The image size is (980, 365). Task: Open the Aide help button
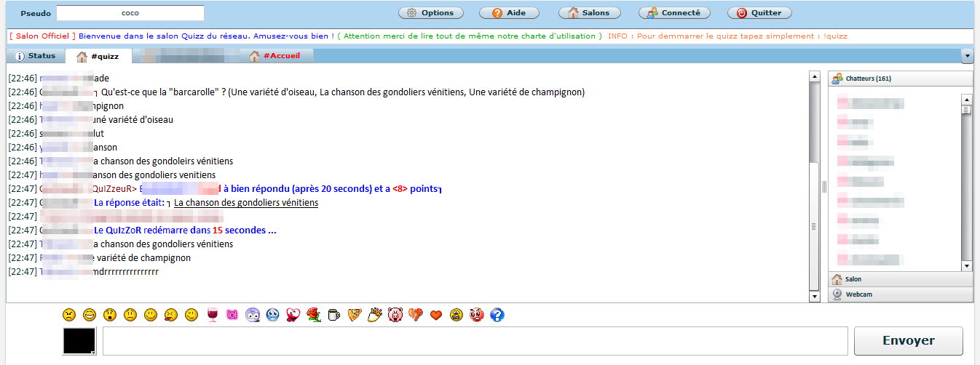coord(508,13)
